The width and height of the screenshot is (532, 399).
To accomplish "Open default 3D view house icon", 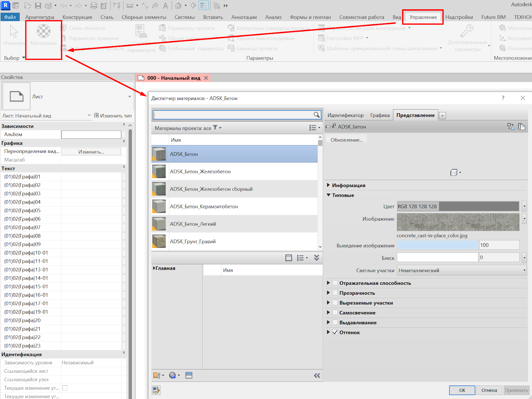I will pos(178,6).
